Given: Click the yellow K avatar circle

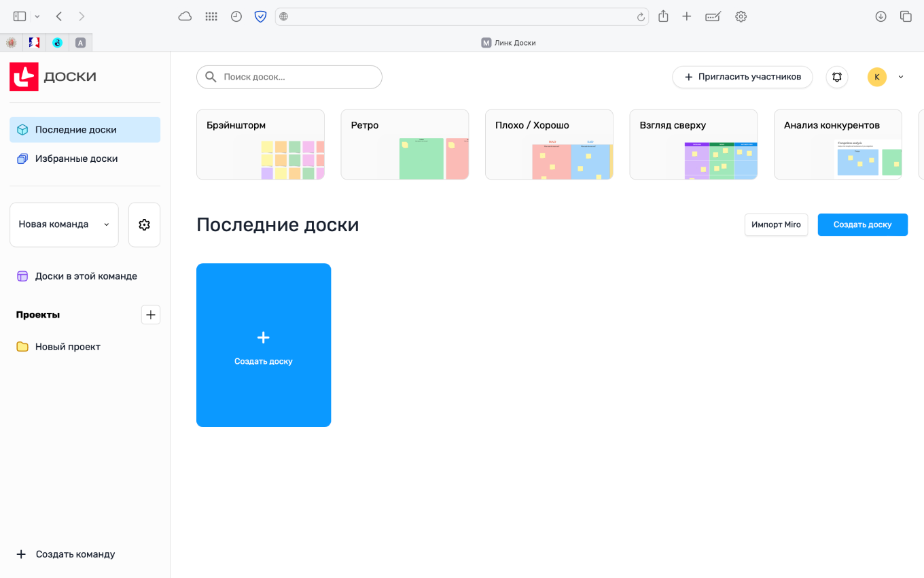Looking at the screenshot, I should coord(876,77).
